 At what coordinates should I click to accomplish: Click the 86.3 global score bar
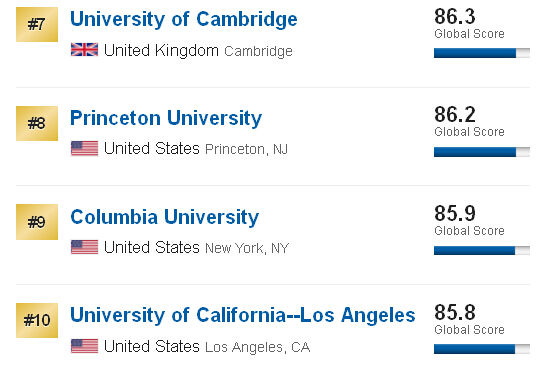[482, 53]
